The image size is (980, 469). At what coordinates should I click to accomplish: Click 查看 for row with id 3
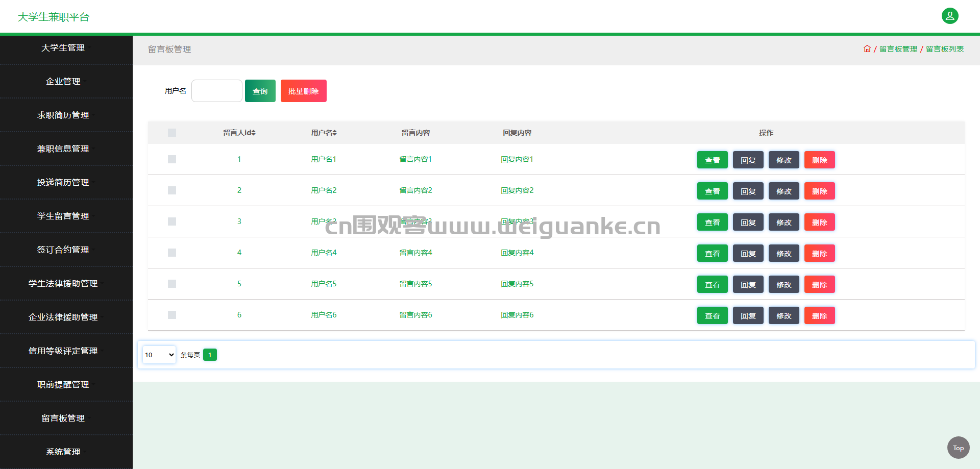click(x=713, y=222)
